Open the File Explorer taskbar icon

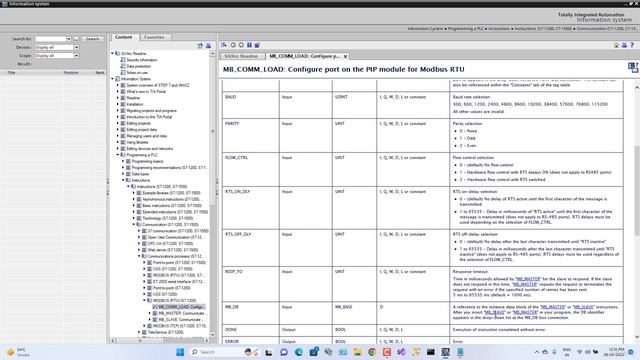[x=358, y=352]
